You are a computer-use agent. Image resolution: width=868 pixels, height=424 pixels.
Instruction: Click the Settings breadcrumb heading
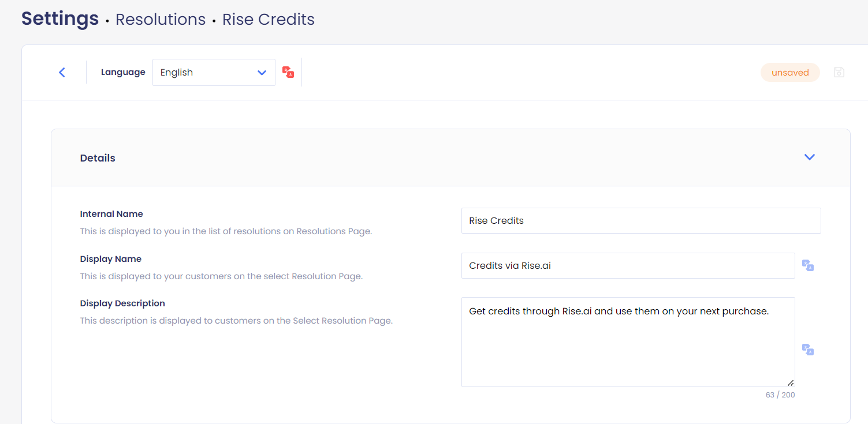coord(60,18)
